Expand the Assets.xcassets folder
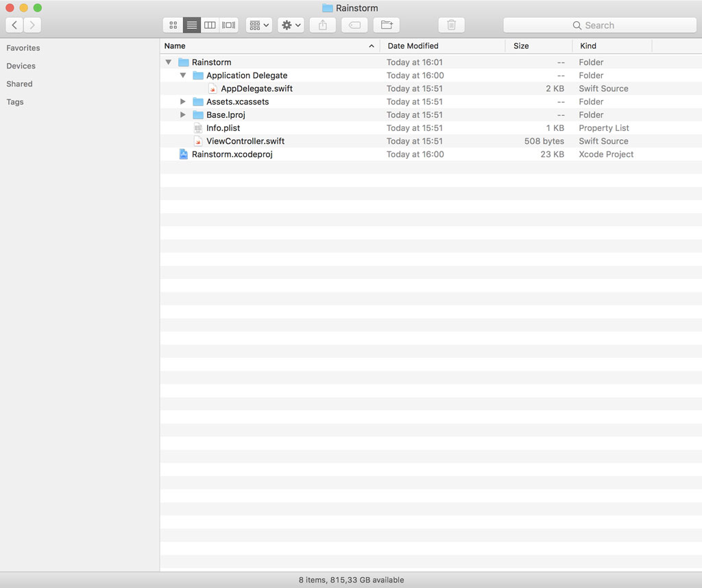 click(182, 101)
